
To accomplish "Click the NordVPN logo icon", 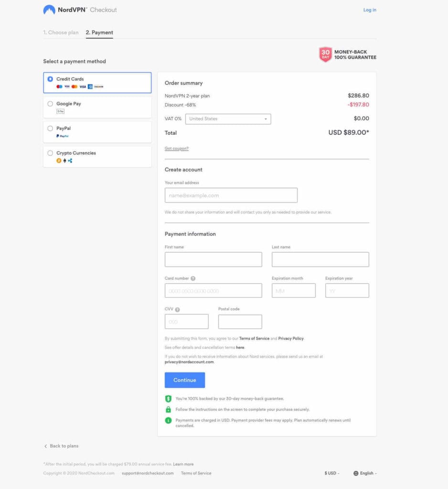I will 49,10.
